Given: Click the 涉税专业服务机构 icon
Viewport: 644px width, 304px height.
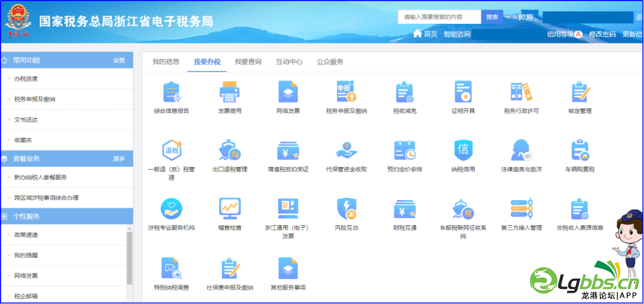Looking at the screenshot, I should pos(171,208).
